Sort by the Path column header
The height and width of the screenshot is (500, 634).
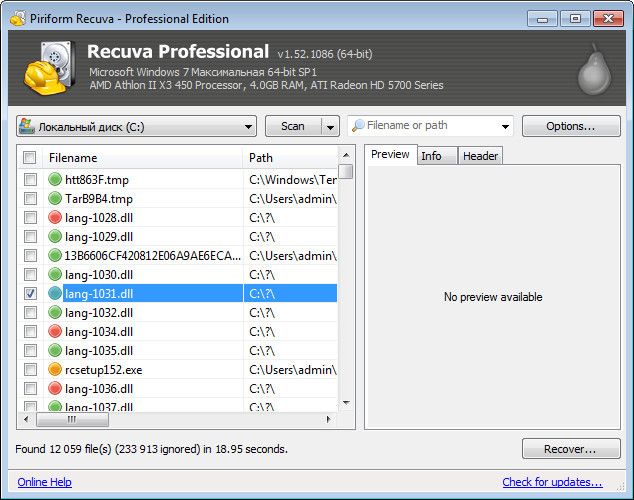point(290,158)
